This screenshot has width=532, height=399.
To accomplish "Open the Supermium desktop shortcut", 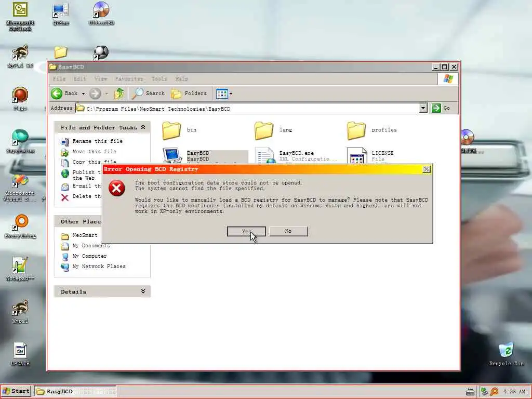I will (20, 141).
